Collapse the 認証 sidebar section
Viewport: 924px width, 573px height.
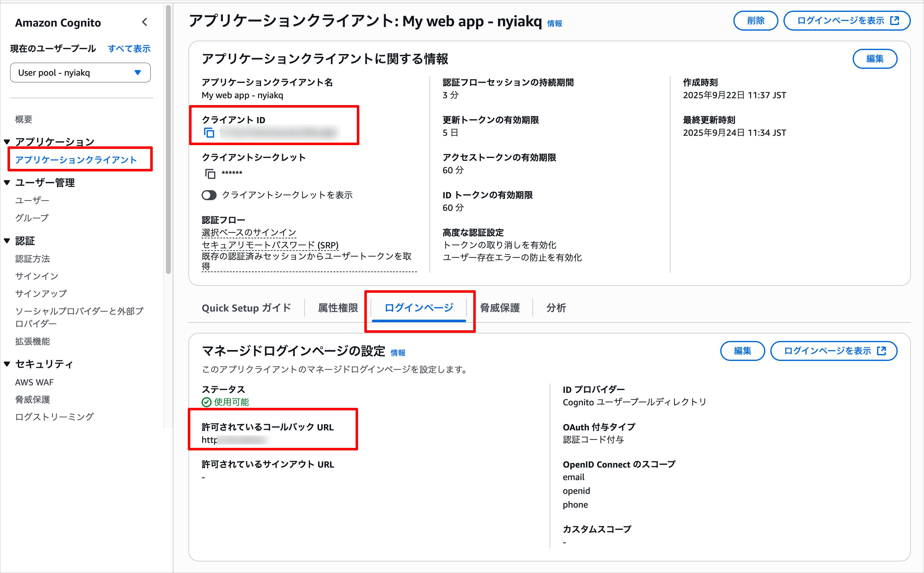click(x=7, y=241)
